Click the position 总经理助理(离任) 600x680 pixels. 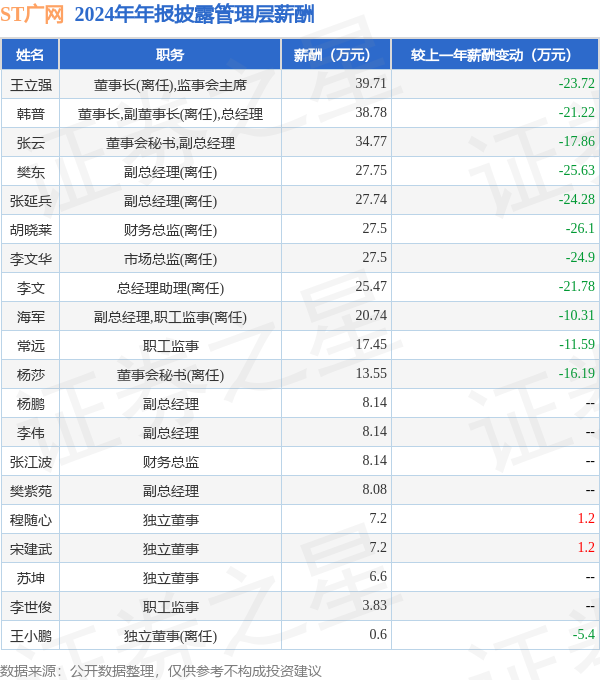tap(170, 288)
